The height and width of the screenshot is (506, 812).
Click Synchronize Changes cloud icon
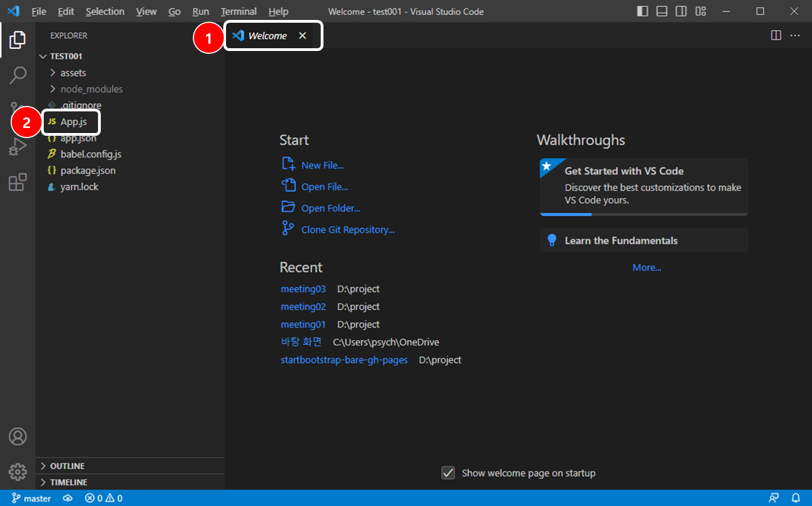coord(68,498)
